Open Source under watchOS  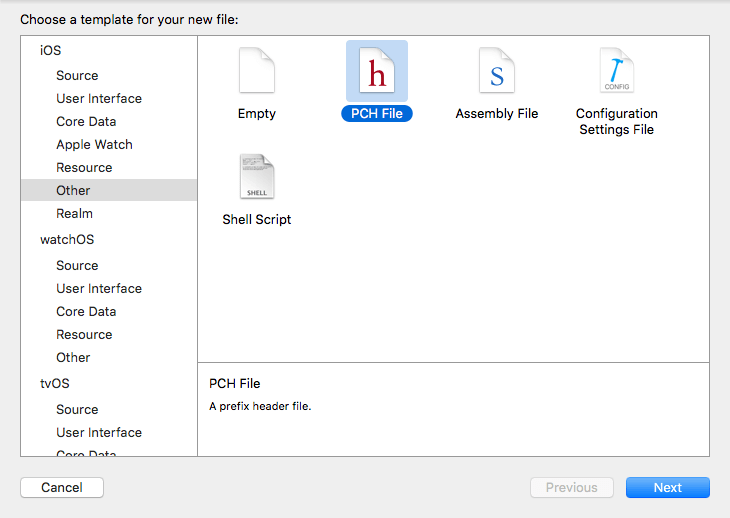click(x=77, y=265)
